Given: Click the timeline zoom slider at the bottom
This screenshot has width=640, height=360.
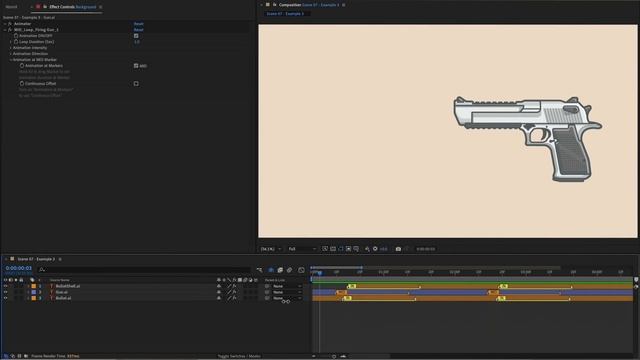Looking at the screenshot, I should [x=334, y=356].
